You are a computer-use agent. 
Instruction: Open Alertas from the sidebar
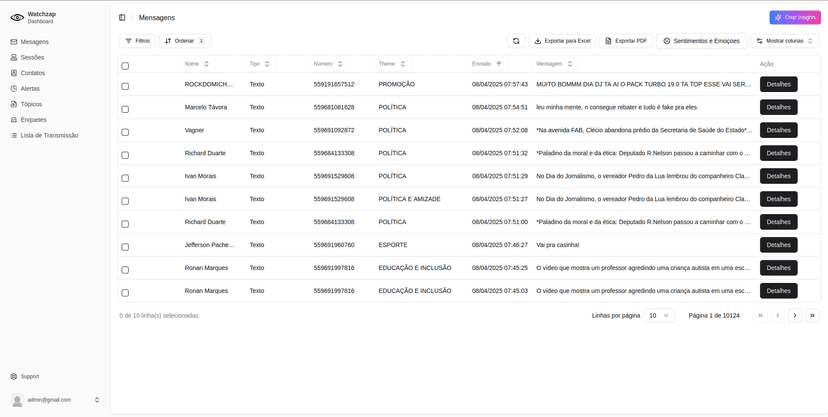pyautogui.click(x=30, y=88)
